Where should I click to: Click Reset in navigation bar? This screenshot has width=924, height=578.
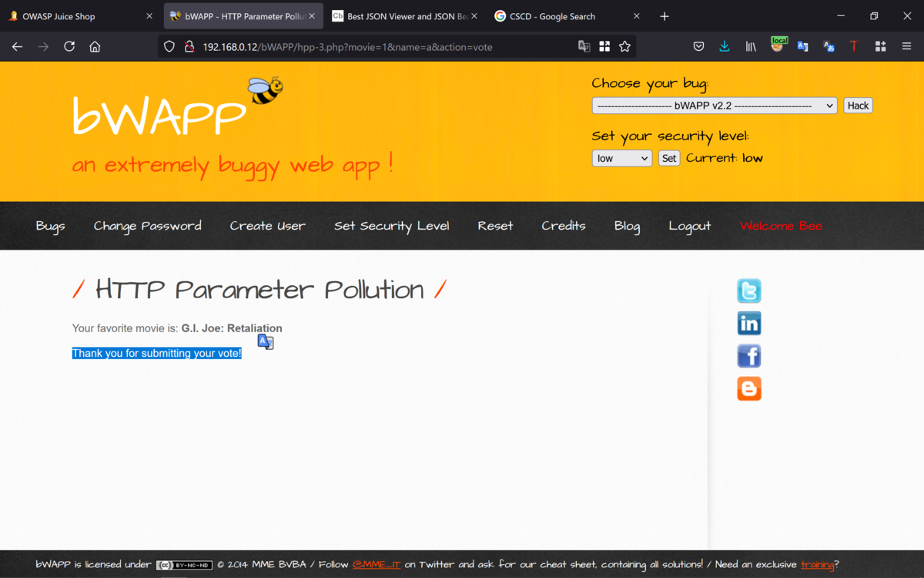pyautogui.click(x=495, y=226)
